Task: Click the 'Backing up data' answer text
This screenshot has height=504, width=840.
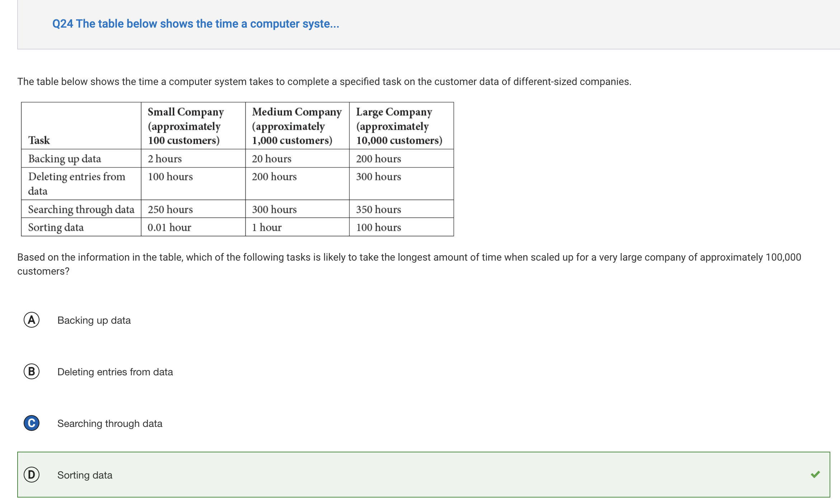Action: (94, 320)
